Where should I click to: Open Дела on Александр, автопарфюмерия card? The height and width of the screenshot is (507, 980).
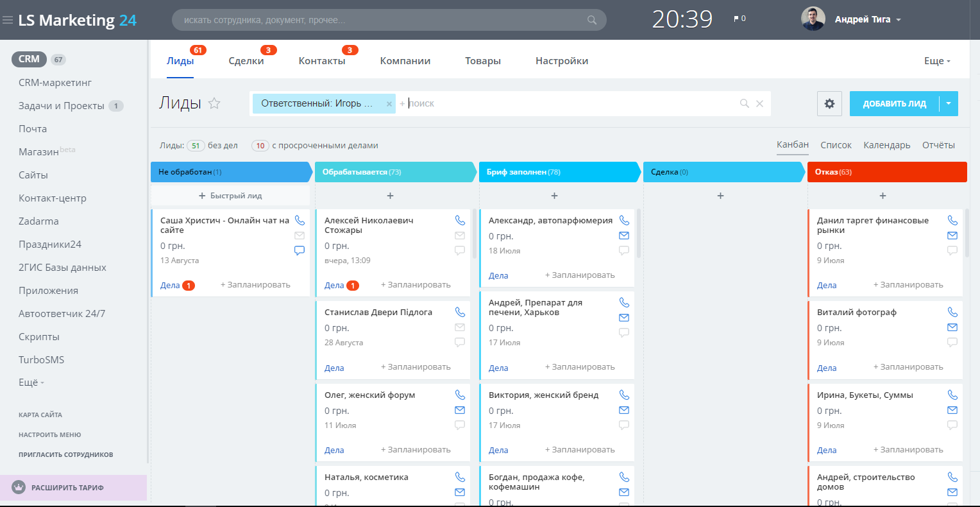[498, 276]
